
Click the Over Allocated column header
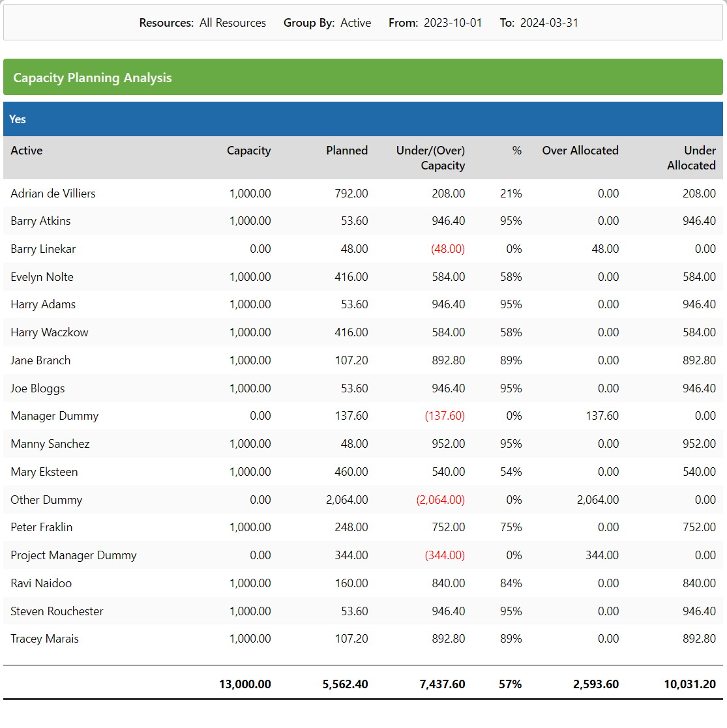click(580, 151)
